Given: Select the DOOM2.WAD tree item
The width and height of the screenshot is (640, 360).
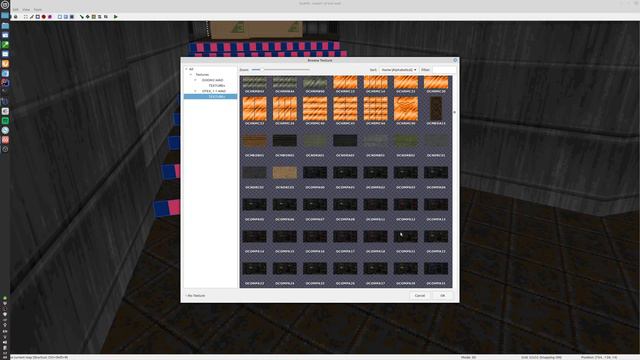Looking at the screenshot, I should point(212,80).
